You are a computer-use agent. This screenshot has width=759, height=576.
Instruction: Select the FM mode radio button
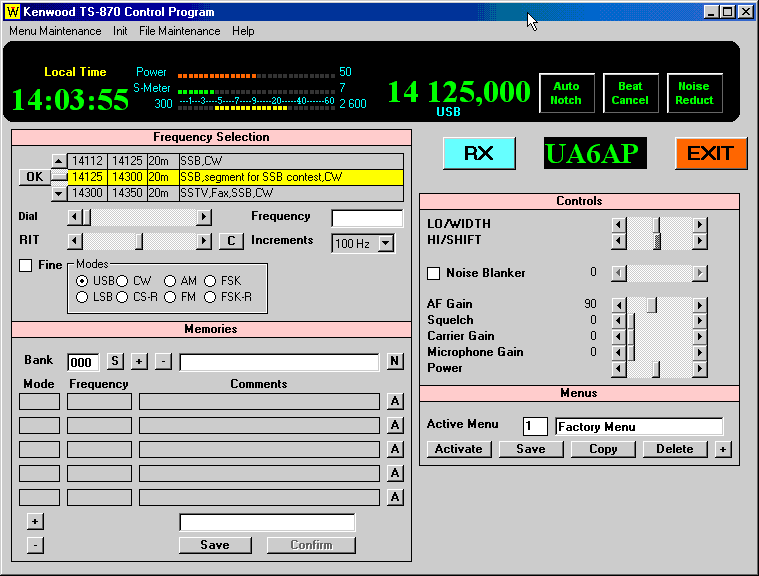point(169,297)
